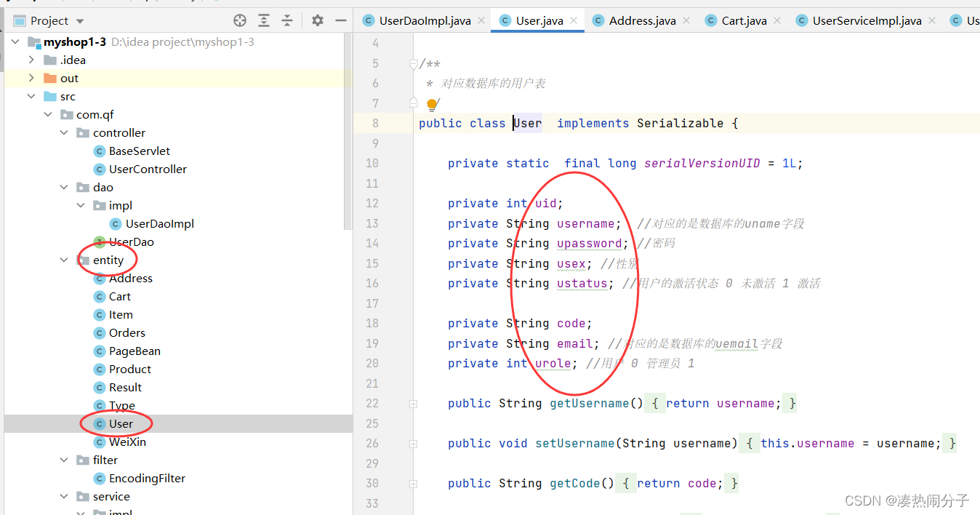Hide the Project tool window
This screenshot has width=980, height=515.
[340, 21]
